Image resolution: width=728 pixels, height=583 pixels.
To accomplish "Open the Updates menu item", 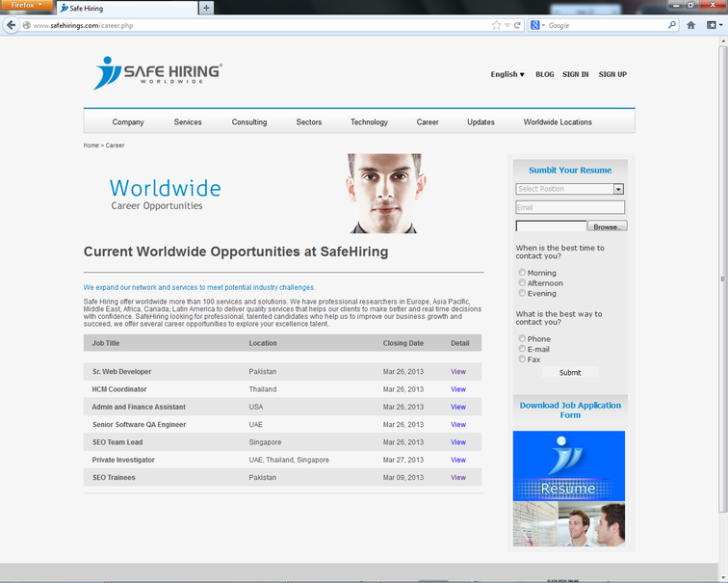I will click(x=481, y=122).
